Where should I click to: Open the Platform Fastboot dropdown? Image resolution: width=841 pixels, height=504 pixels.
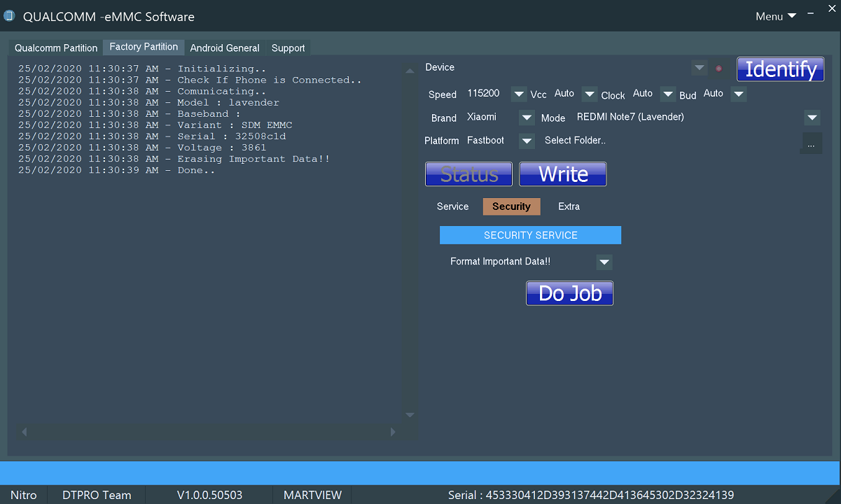pos(527,141)
